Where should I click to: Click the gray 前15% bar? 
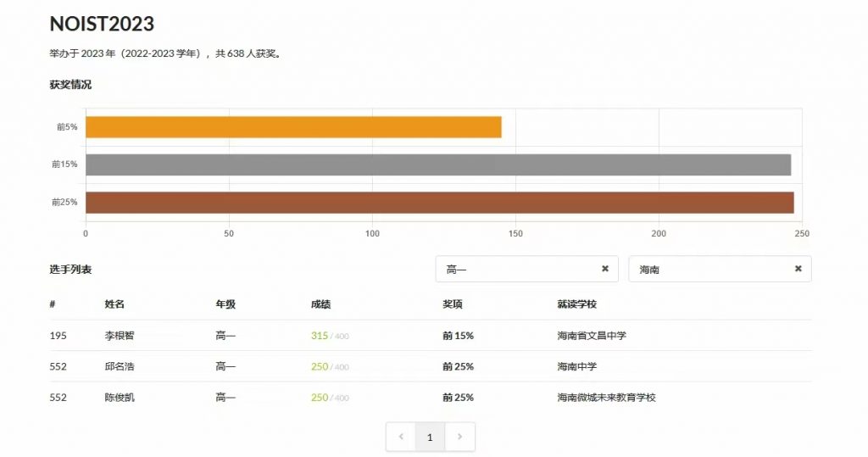437,164
